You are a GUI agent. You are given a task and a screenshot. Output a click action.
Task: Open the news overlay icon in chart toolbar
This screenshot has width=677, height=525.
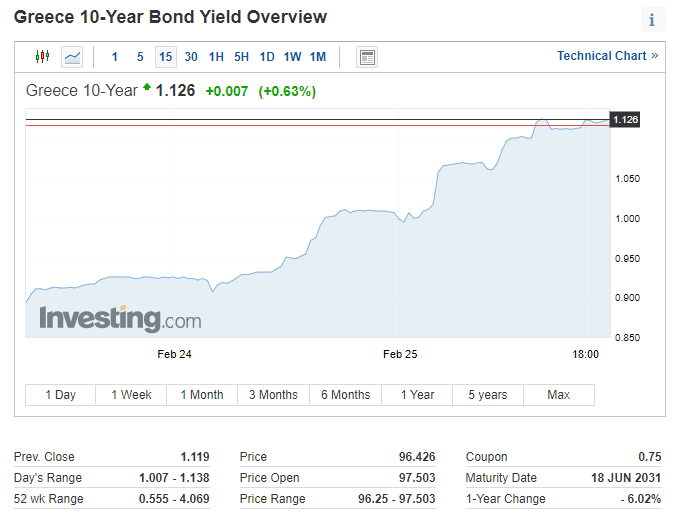coord(367,57)
